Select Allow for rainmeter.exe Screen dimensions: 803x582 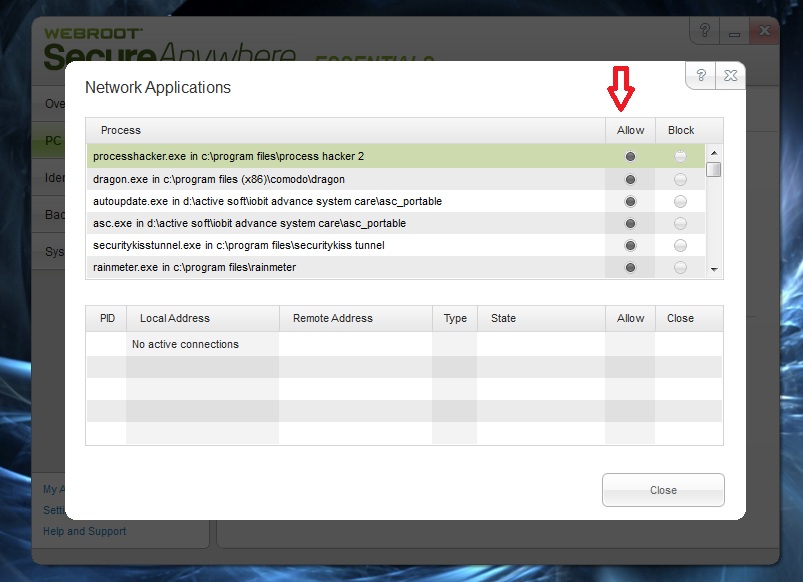pyautogui.click(x=630, y=267)
